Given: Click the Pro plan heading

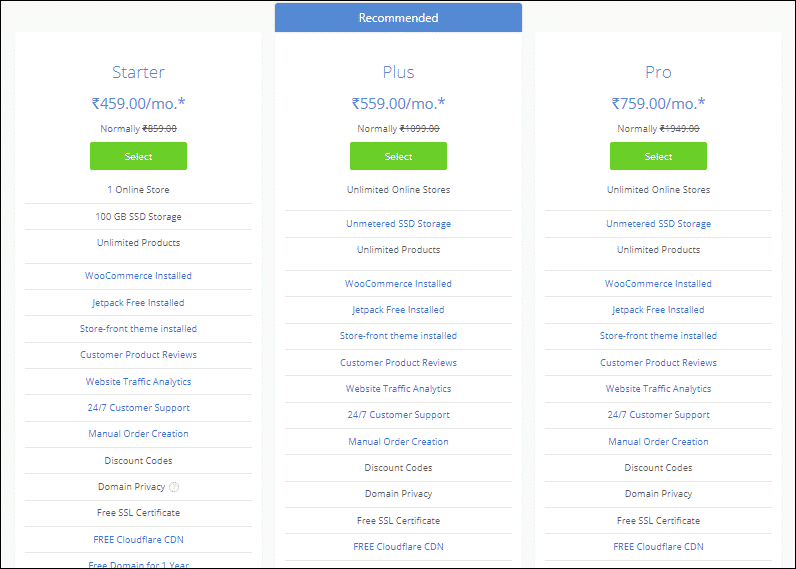Looking at the screenshot, I should (x=658, y=72).
